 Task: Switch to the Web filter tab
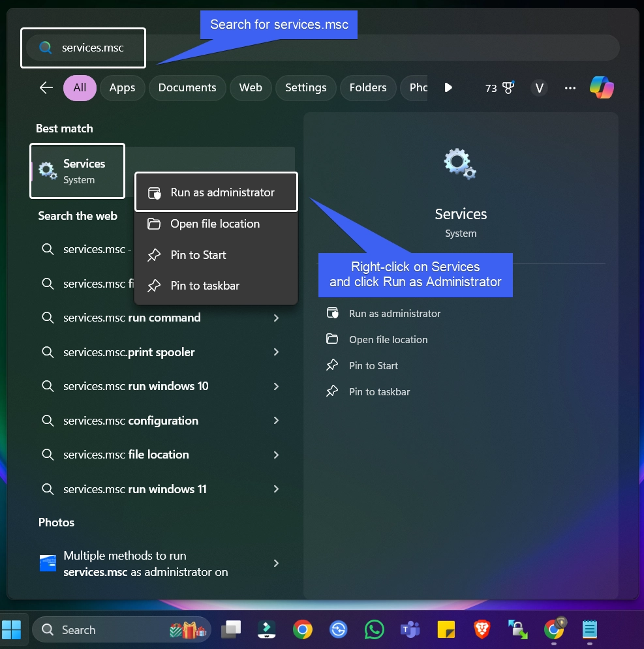[x=251, y=87]
